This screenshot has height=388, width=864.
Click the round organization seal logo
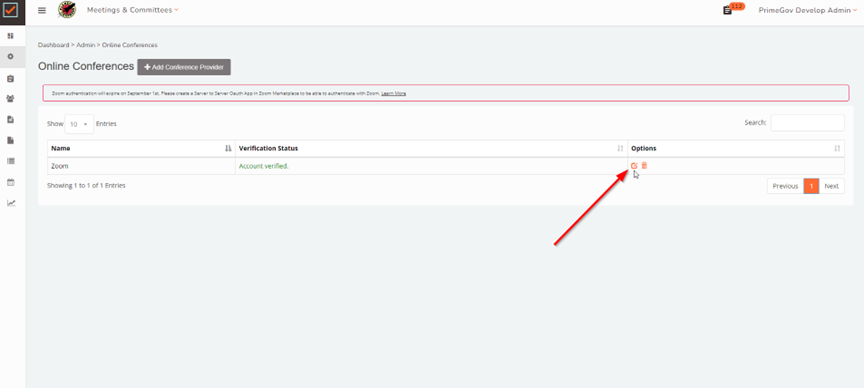pyautogui.click(x=67, y=10)
